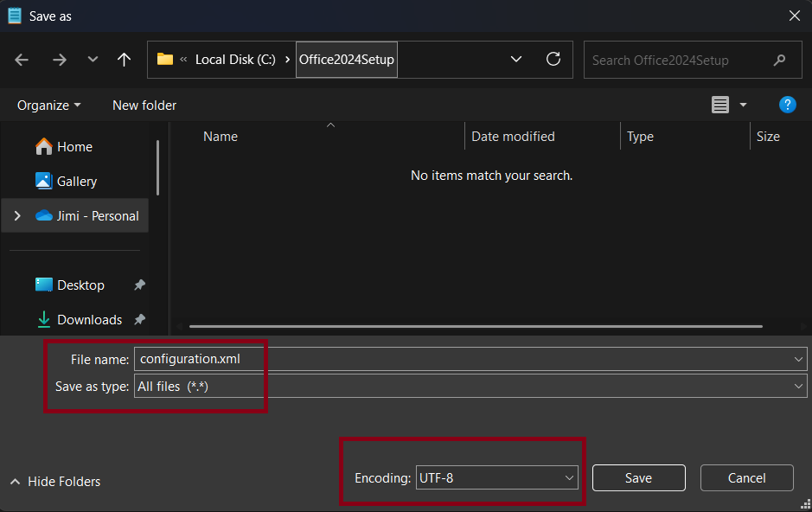This screenshot has width=812, height=512.
Task: Open the help question mark icon
Action: 787,105
